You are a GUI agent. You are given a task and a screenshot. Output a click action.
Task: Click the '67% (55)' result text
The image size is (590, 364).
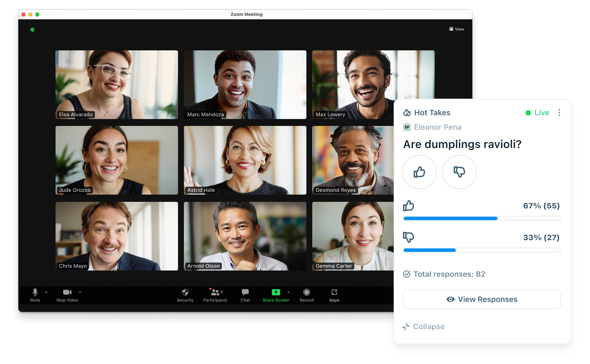pos(541,206)
